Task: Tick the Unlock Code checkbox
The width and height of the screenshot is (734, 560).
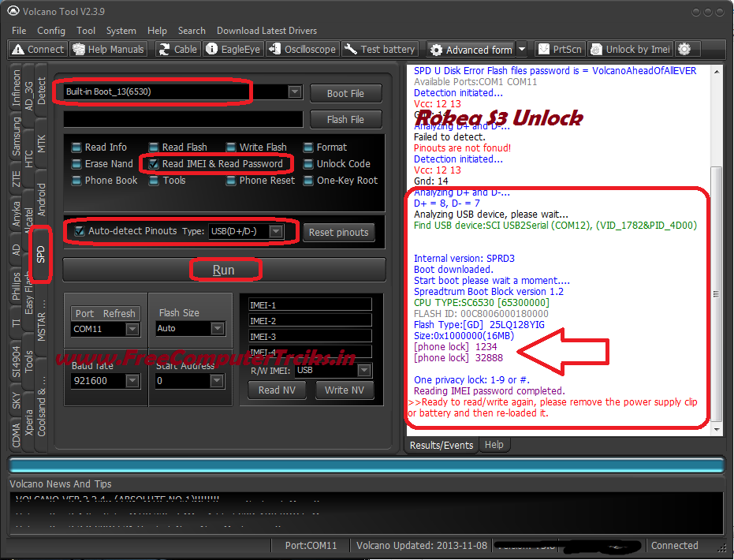Action: (308, 164)
